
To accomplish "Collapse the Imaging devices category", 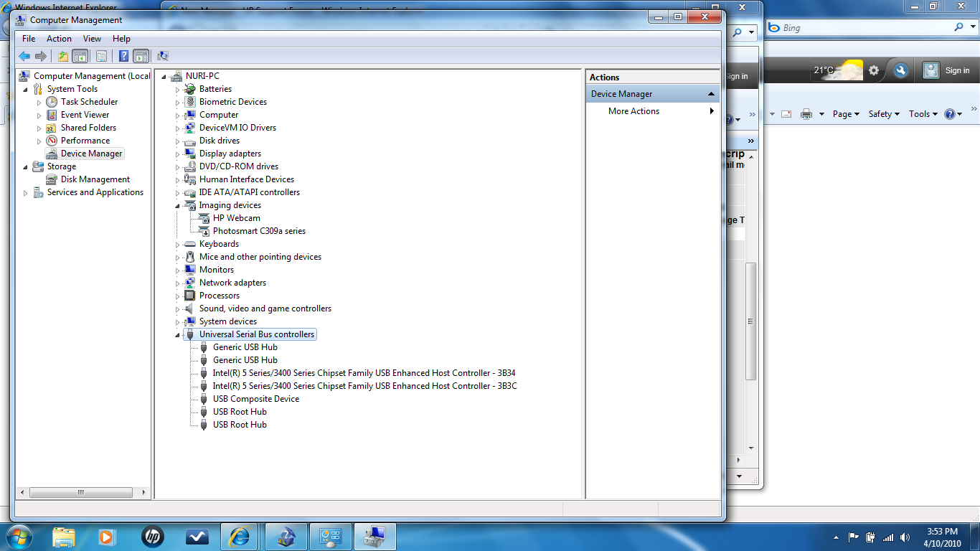I will click(178, 205).
